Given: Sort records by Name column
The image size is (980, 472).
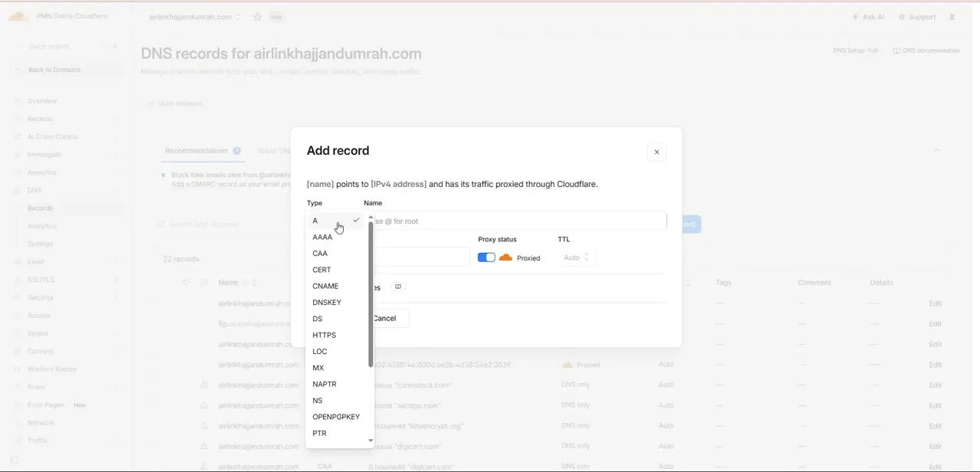Looking at the screenshot, I should click(237, 283).
